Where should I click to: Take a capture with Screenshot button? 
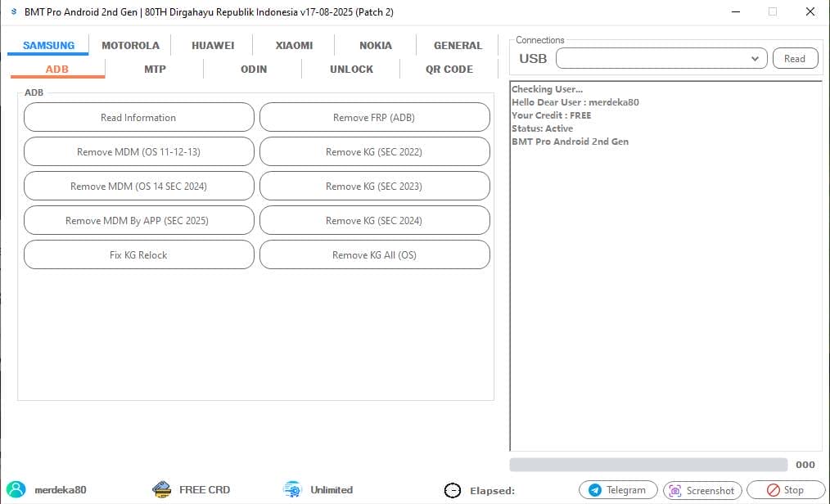(x=701, y=490)
